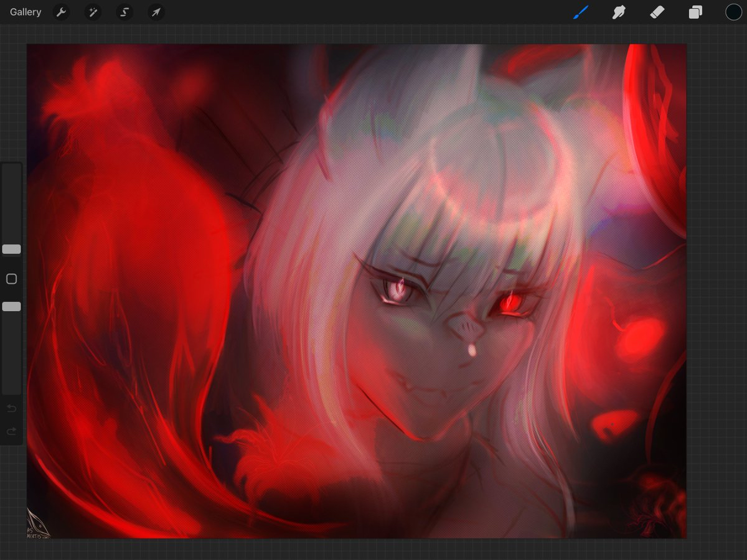Click the character's pale pink eye
The width and height of the screenshot is (747, 560).
[397, 291]
